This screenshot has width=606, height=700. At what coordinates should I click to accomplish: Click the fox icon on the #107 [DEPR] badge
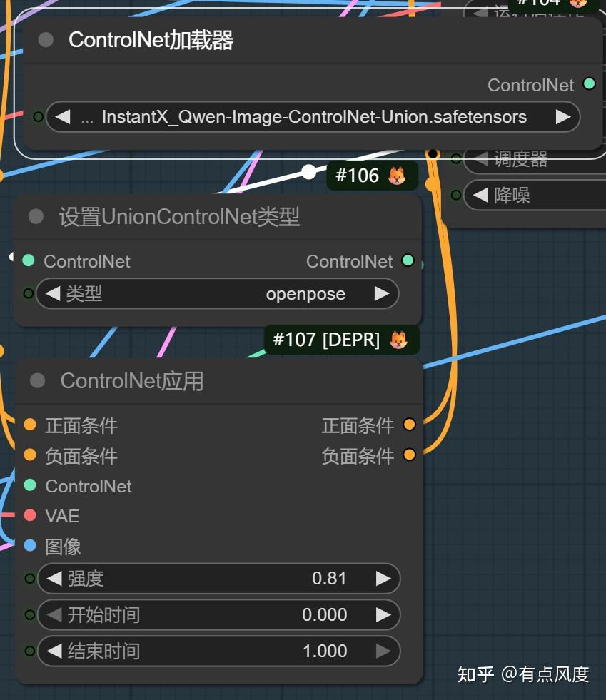point(400,340)
